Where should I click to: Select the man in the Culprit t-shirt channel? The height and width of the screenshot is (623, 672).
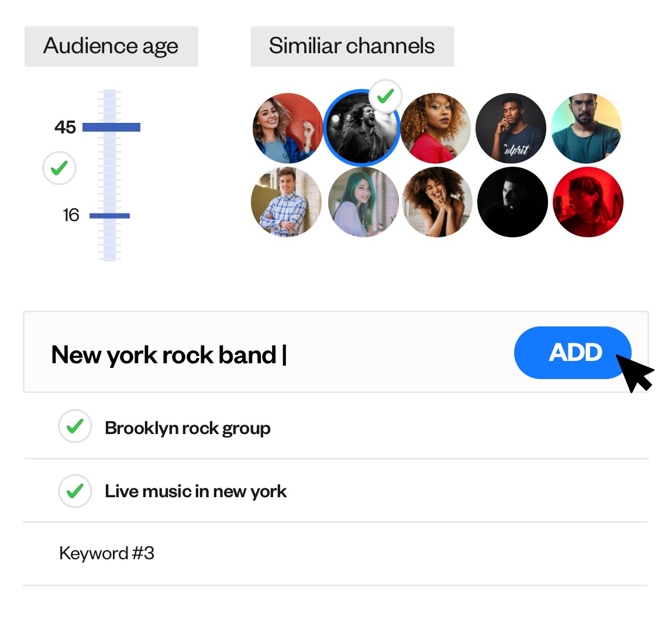[511, 128]
